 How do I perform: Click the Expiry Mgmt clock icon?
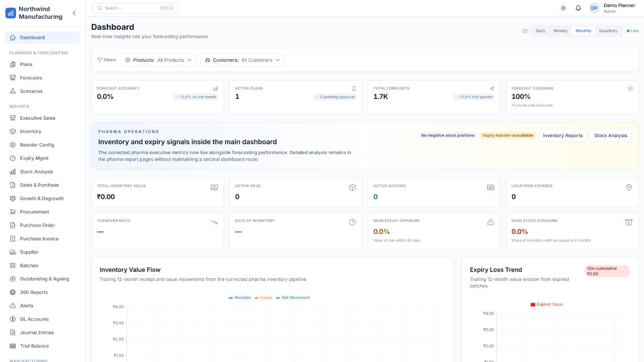click(13, 158)
